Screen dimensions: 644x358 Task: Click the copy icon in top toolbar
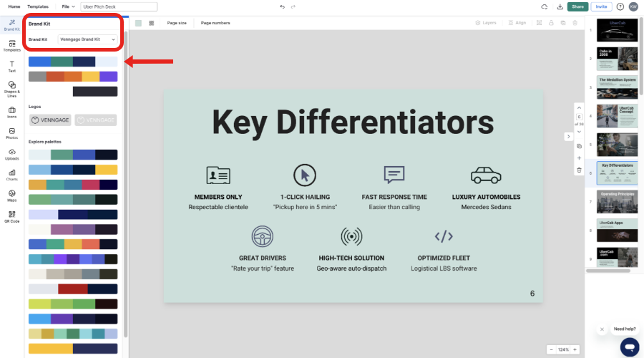[x=563, y=23]
